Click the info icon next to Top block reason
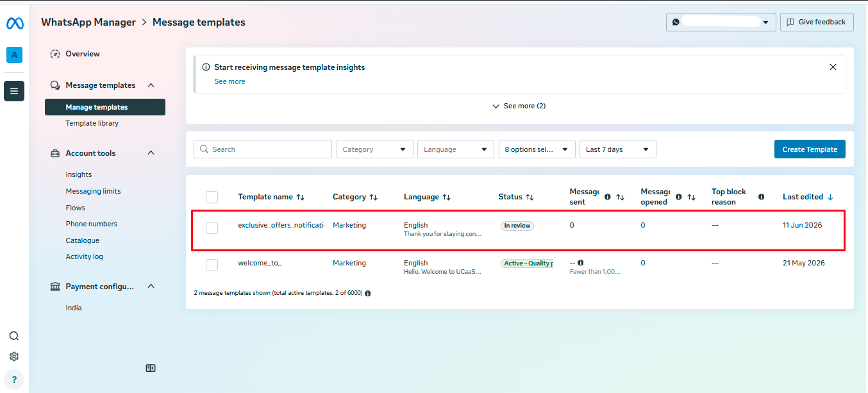The width and height of the screenshot is (868, 393). (x=762, y=197)
